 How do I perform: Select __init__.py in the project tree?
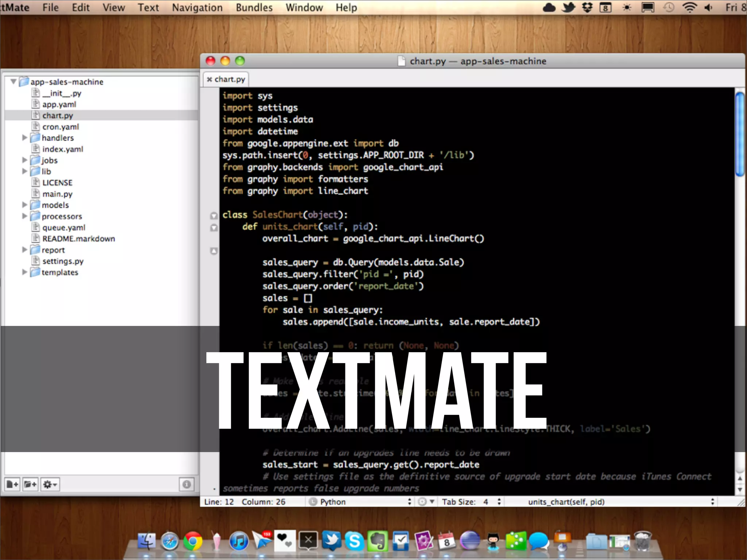[x=62, y=93]
